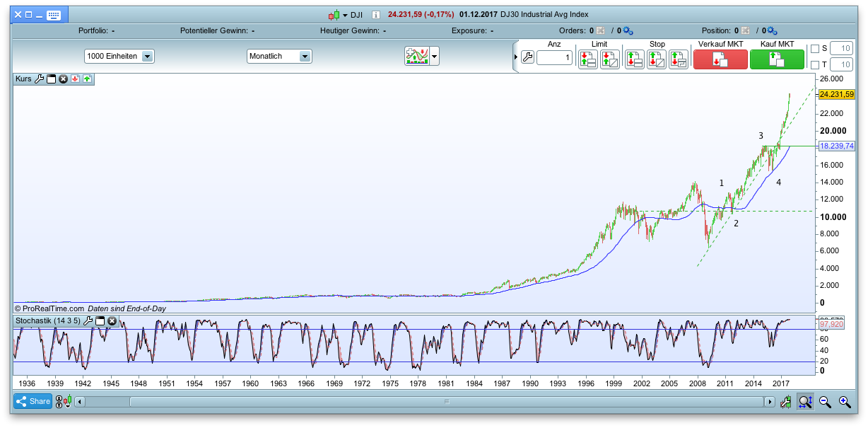The height and width of the screenshot is (428, 868).
Task: Click the S value field
Action: [841, 49]
